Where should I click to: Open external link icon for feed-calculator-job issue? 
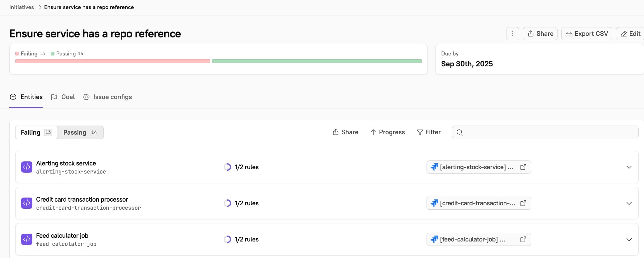[523, 239]
